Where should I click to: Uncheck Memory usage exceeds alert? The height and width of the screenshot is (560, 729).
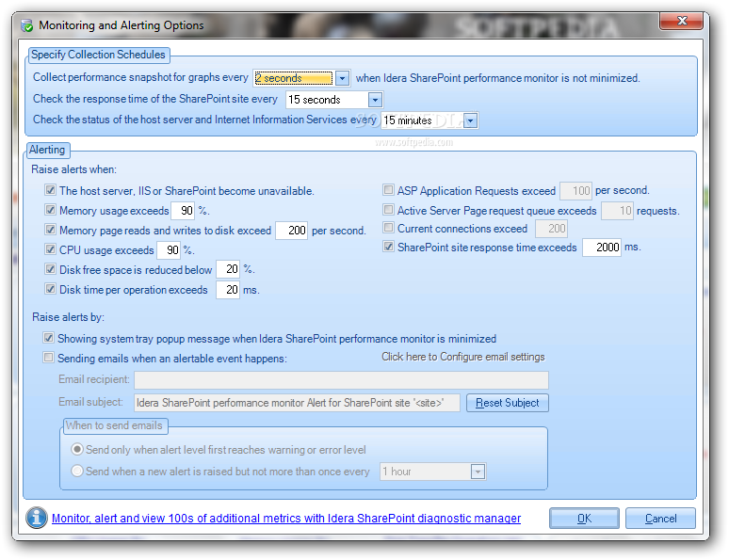[50, 210]
